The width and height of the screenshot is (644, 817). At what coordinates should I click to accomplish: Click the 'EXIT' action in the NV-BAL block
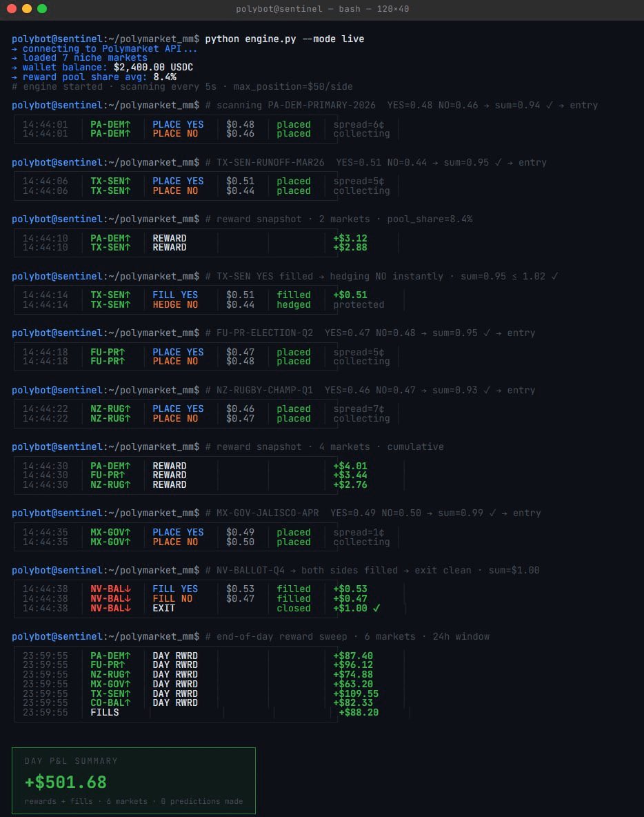coord(163,609)
